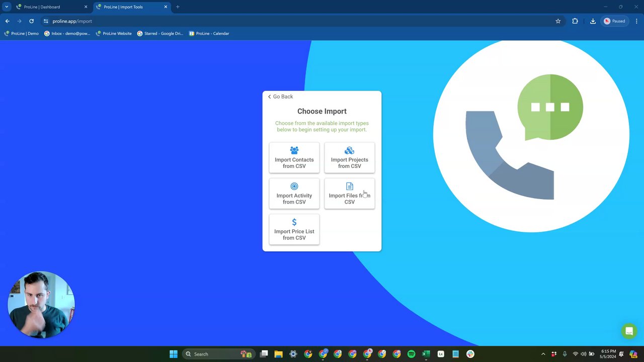Choose Import Activity from CSV
This screenshot has height=362, width=644.
pos(294,194)
